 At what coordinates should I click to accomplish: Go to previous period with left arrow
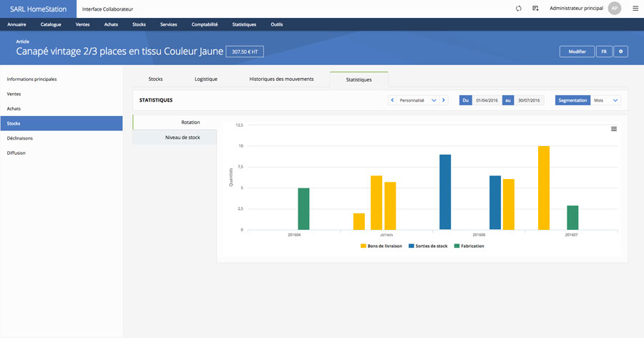pyautogui.click(x=392, y=100)
